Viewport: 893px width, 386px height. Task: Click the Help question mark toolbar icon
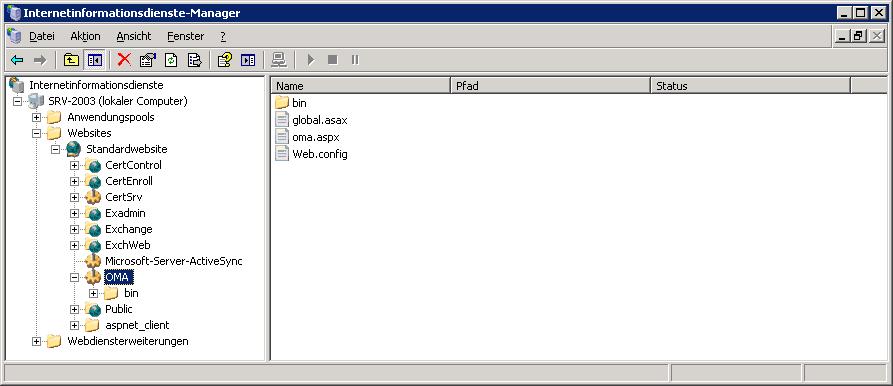(x=225, y=60)
